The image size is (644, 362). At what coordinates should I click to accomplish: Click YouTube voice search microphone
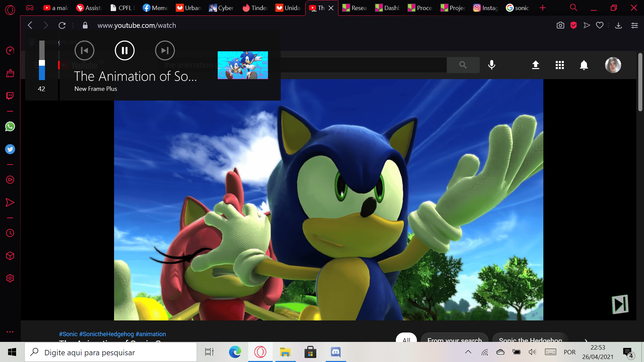click(492, 65)
